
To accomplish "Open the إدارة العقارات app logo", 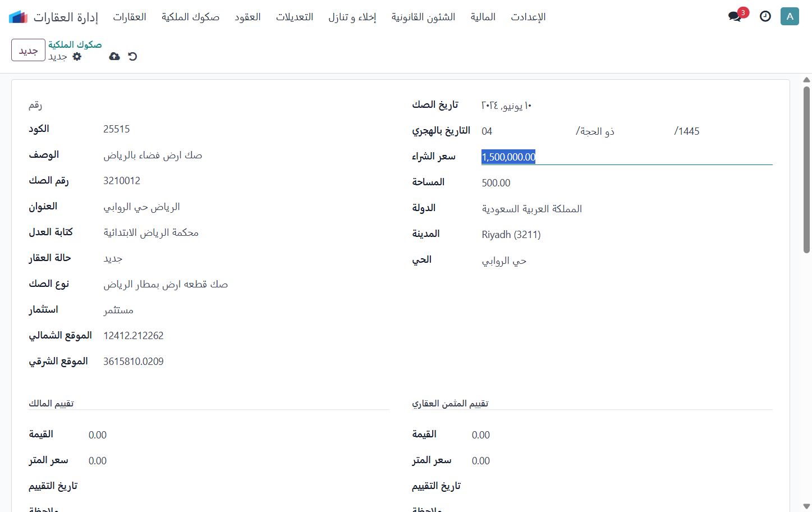I will click(18, 17).
